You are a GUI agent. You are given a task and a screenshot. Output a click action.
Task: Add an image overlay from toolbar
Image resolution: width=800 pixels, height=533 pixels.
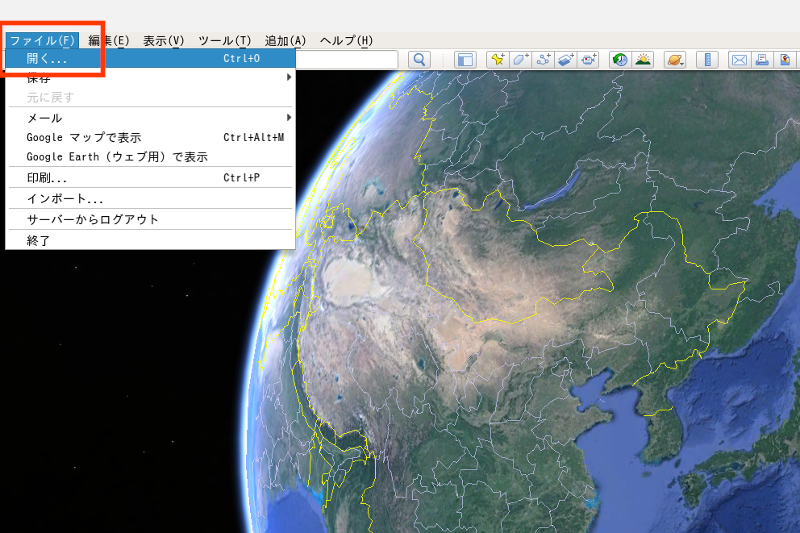(566, 60)
